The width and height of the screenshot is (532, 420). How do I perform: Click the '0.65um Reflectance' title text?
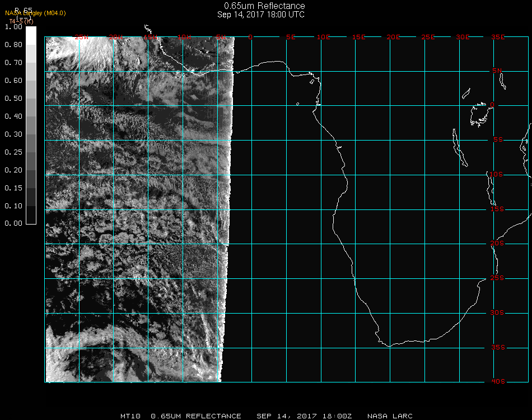[x=264, y=6]
